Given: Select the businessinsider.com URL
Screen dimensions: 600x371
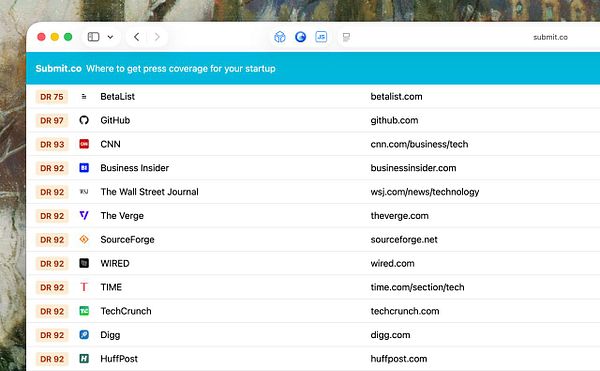Looking at the screenshot, I should pos(413,168).
